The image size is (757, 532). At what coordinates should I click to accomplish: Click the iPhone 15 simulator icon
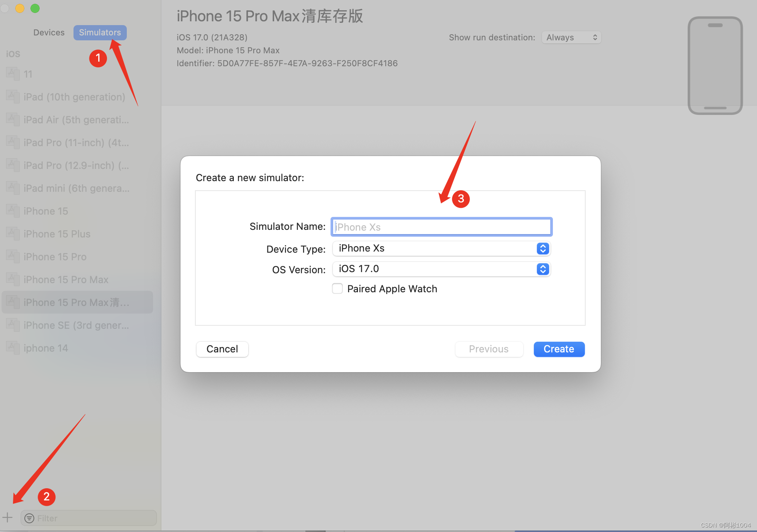tap(13, 211)
